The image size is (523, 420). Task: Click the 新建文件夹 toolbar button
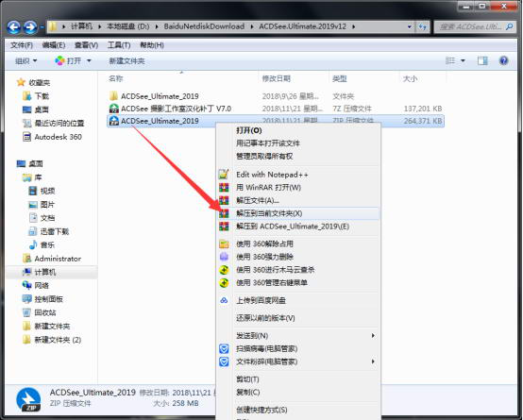[x=127, y=60]
